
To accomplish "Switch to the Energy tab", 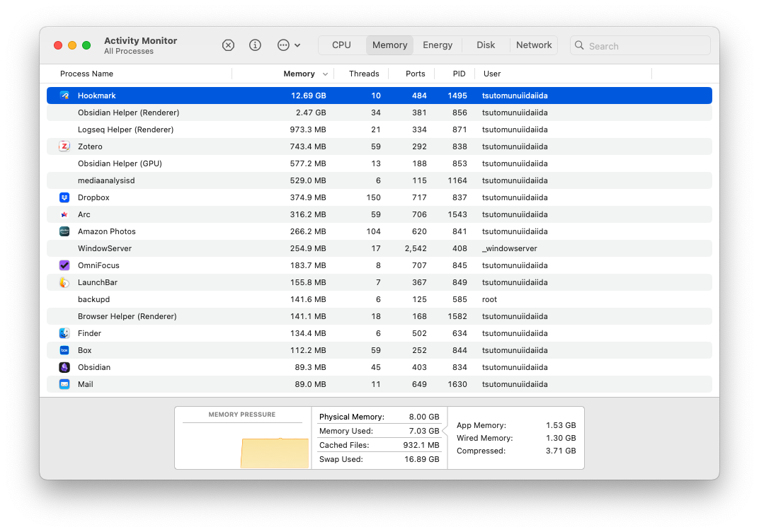I will 438,45.
